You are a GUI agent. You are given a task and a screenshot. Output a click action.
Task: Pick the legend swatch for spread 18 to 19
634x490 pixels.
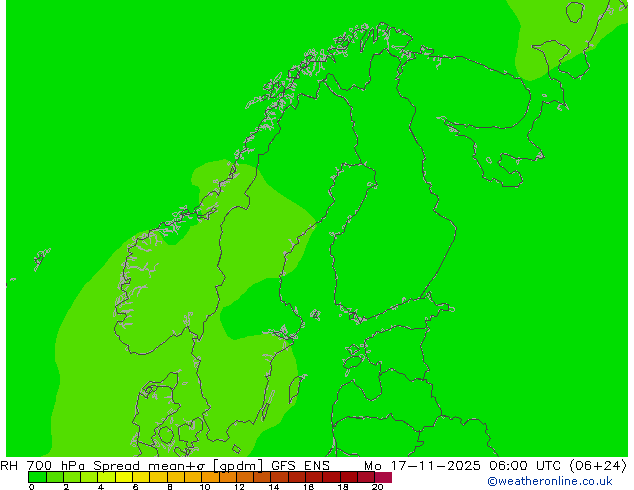(x=349, y=477)
